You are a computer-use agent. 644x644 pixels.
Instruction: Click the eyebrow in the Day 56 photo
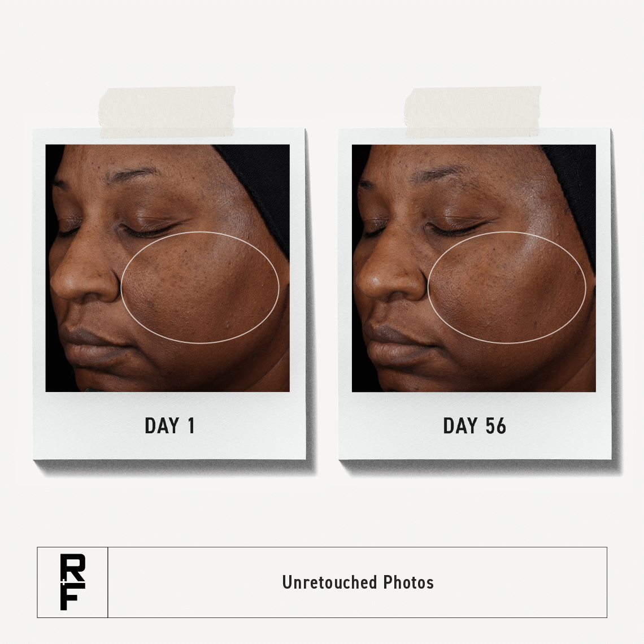point(438,173)
